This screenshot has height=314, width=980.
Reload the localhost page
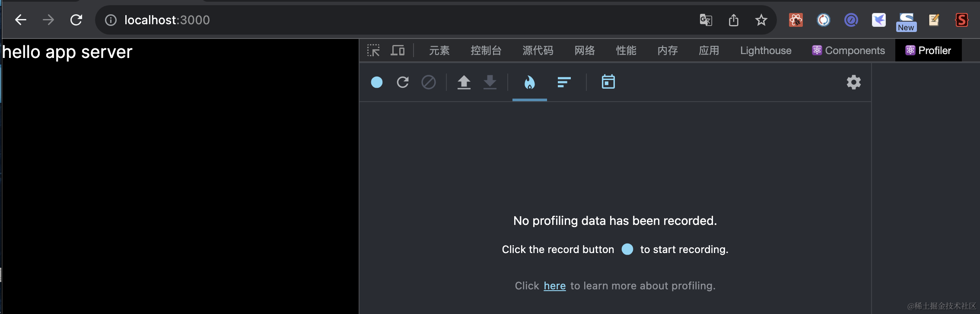(76, 20)
